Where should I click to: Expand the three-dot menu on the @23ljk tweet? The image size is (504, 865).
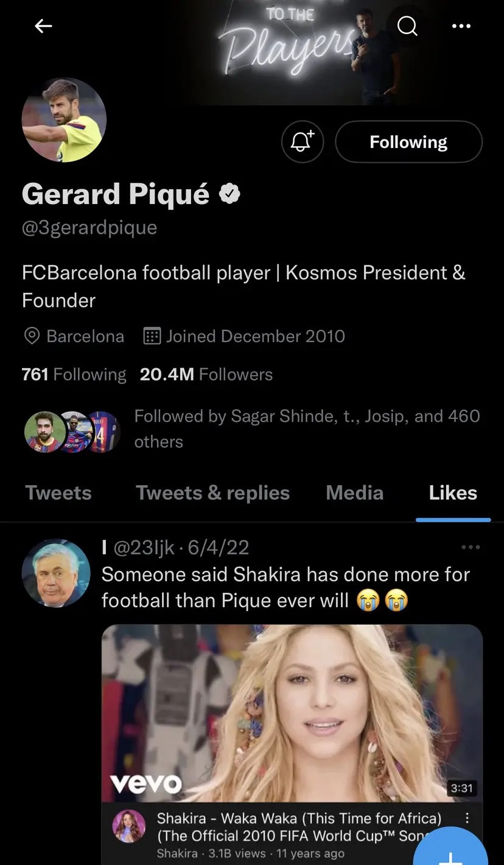471,547
